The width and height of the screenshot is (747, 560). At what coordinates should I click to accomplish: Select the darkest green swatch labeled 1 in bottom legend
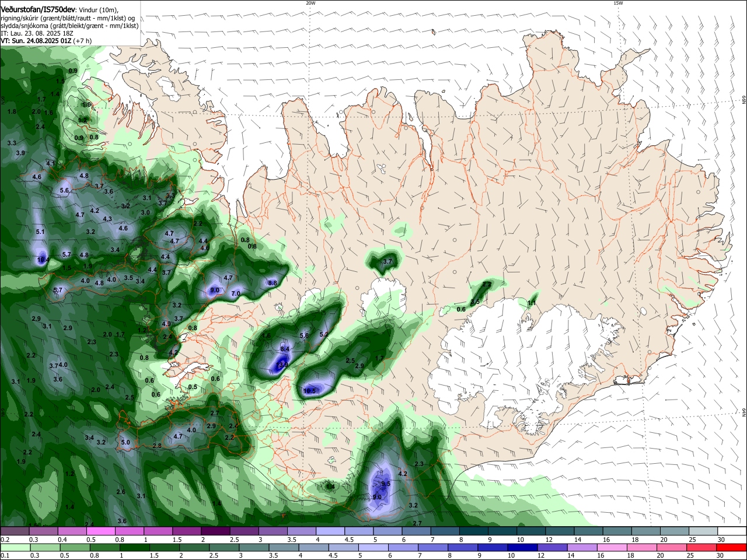point(134,547)
